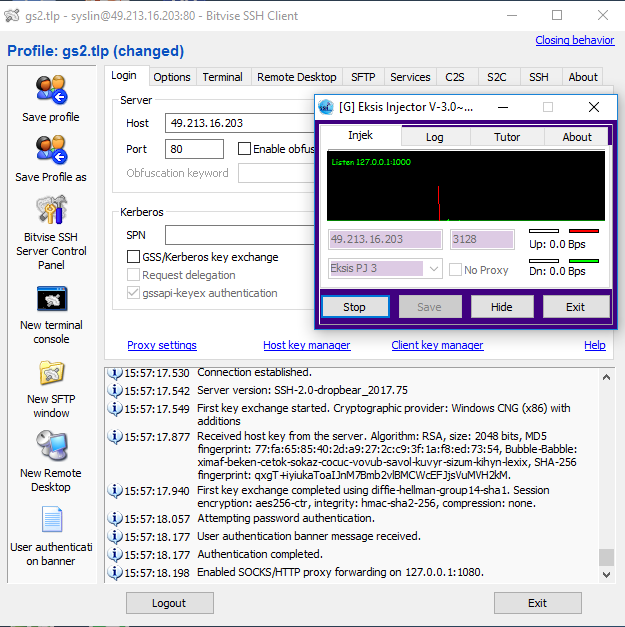The width and height of the screenshot is (625, 627).
Task: Open About tab in Eksis Injector
Action: tap(577, 137)
